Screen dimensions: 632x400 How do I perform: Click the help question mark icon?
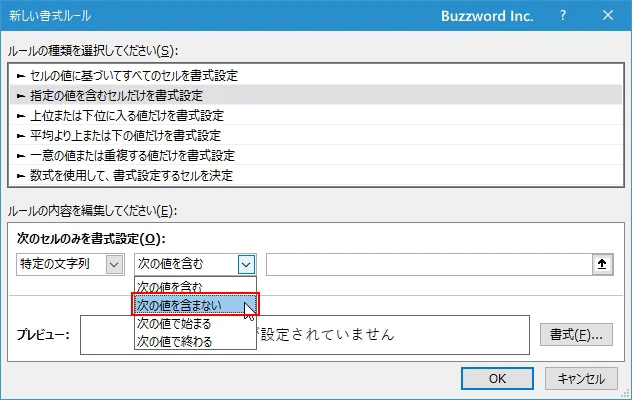click(563, 16)
